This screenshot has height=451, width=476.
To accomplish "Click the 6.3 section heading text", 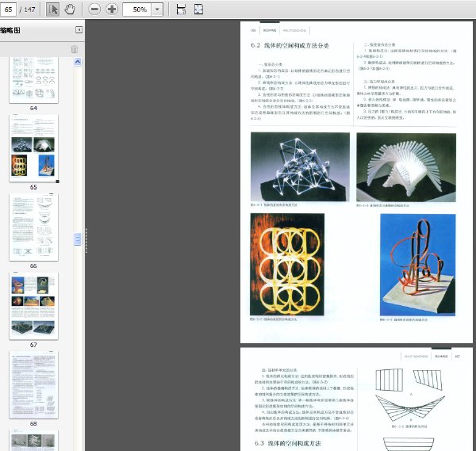I will [x=288, y=443].
